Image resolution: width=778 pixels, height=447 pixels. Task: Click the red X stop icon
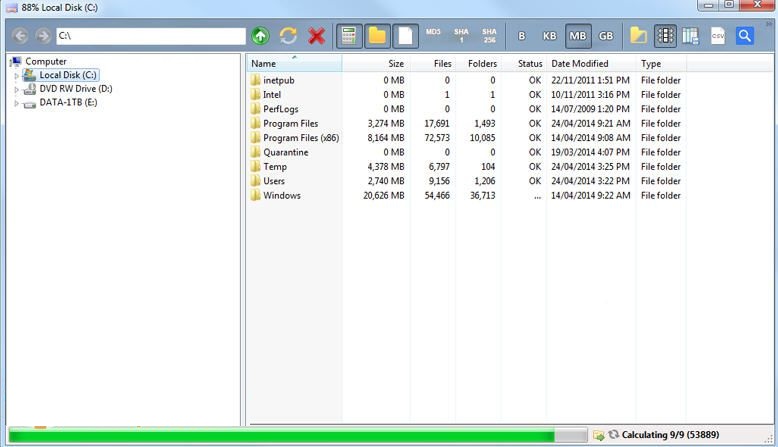click(x=317, y=36)
